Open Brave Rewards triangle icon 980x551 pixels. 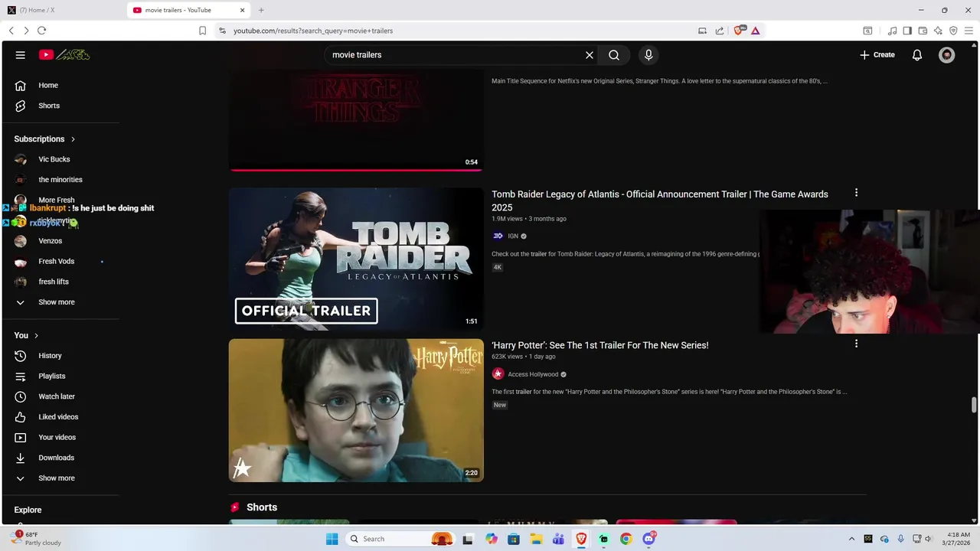pos(756,31)
